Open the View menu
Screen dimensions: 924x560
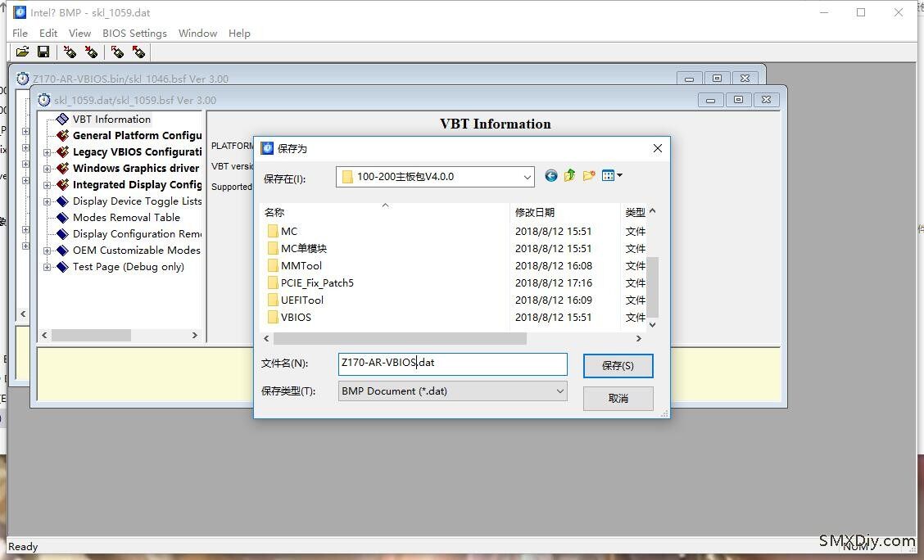(x=79, y=33)
